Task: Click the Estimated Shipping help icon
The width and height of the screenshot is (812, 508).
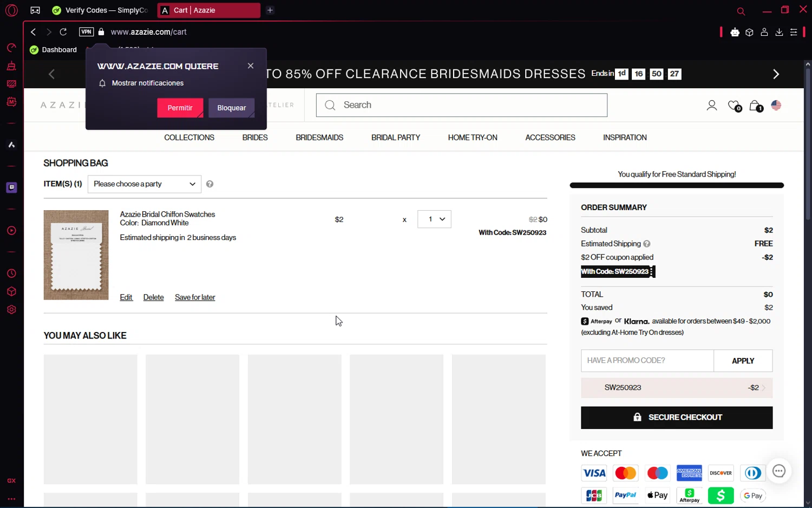Action: [x=647, y=244]
